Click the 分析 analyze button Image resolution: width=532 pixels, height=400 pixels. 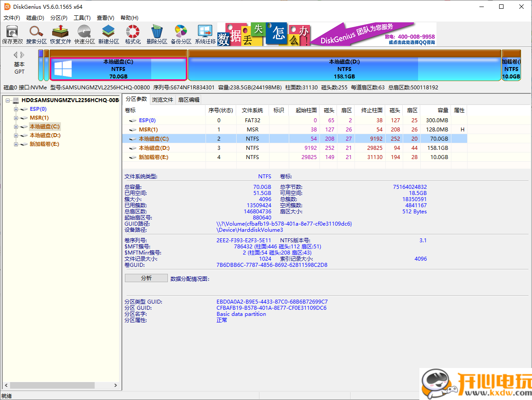point(146,278)
